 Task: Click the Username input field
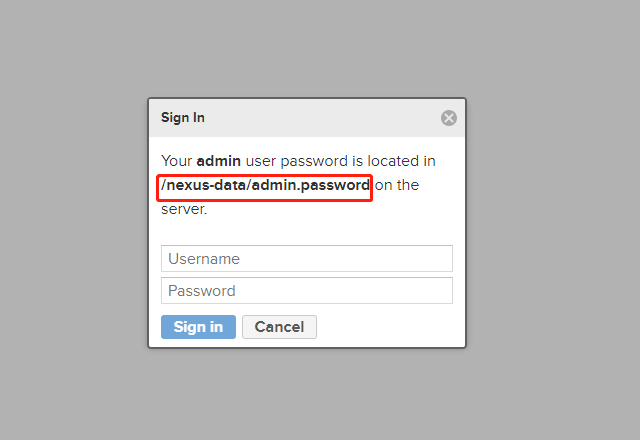pyautogui.click(x=306, y=259)
